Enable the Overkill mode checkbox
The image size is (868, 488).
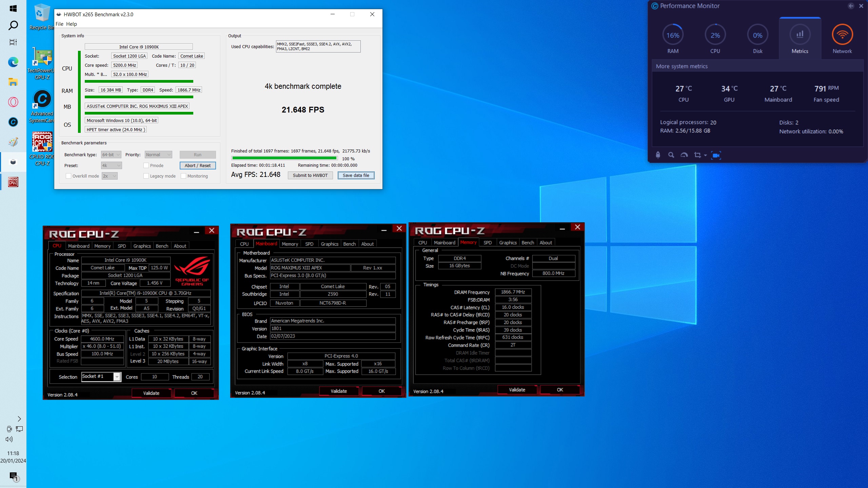68,176
